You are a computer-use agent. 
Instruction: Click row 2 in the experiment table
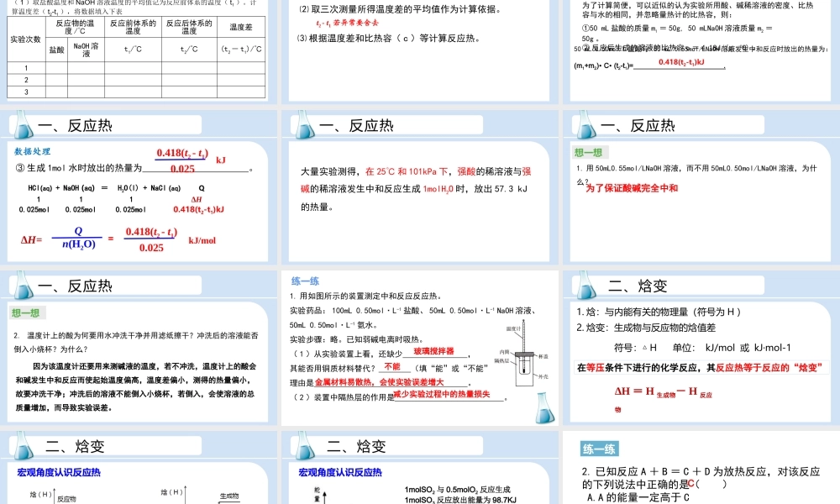(x=136, y=80)
